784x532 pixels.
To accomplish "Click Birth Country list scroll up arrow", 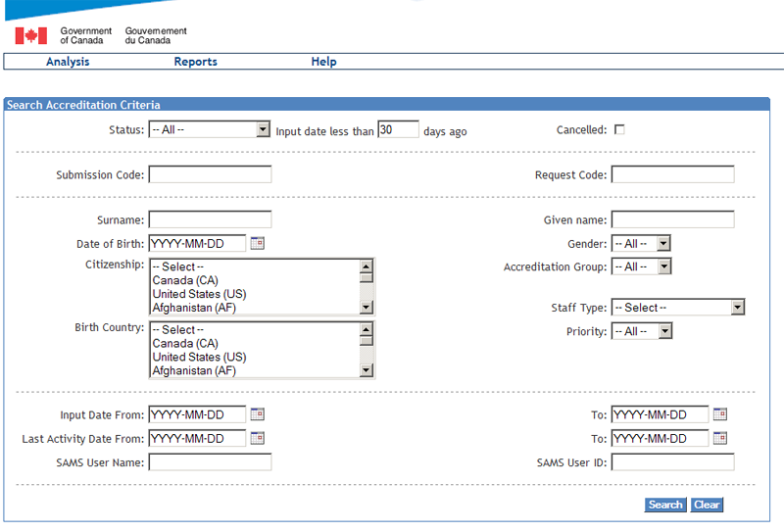I will [x=367, y=329].
